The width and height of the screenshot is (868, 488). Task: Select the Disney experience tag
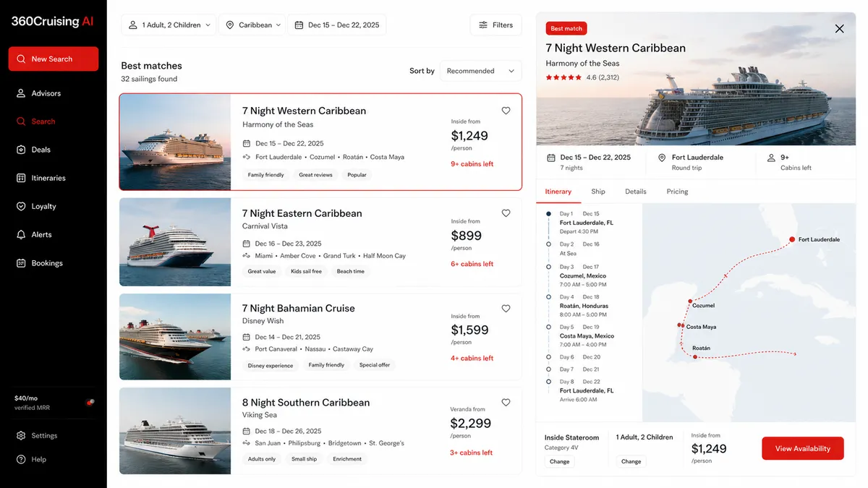click(271, 366)
